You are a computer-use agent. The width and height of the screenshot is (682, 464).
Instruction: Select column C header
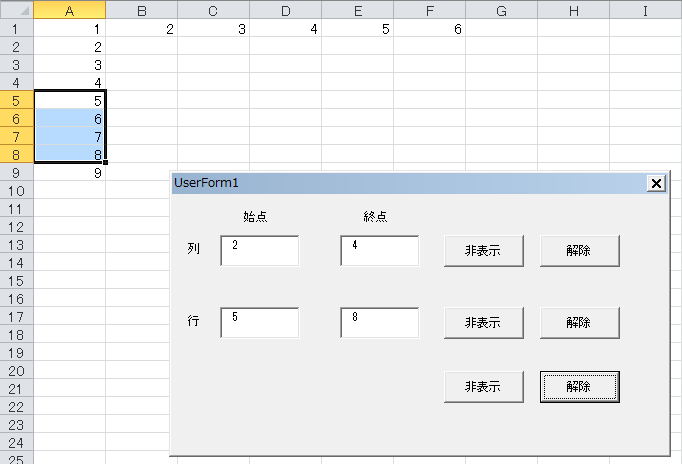pos(213,10)
